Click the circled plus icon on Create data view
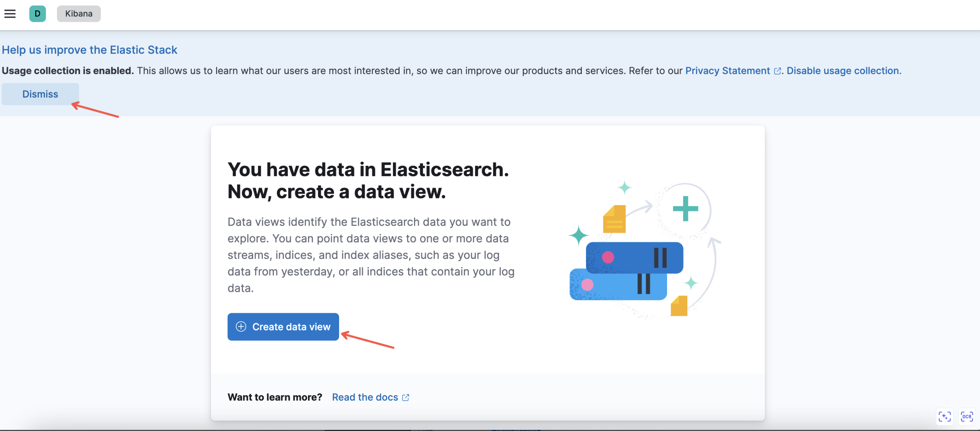This screenshot has width=980, height=431. 241,327
